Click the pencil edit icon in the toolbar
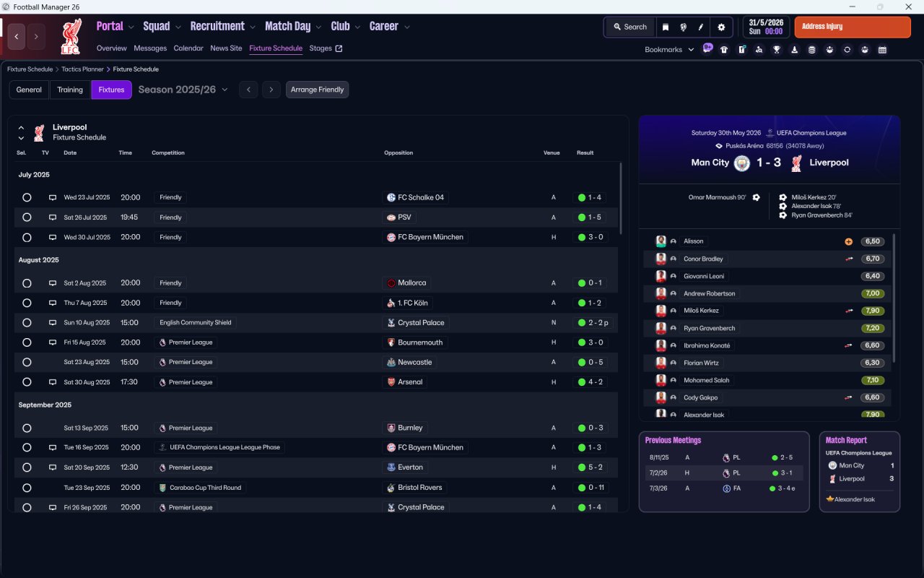This screenshot has width=924, height=578. click(x=700, y=27)
